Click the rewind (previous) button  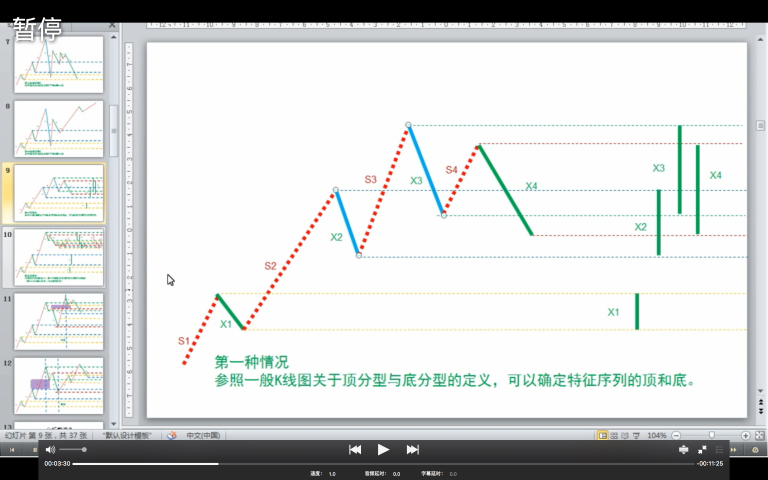coord(354,450)
